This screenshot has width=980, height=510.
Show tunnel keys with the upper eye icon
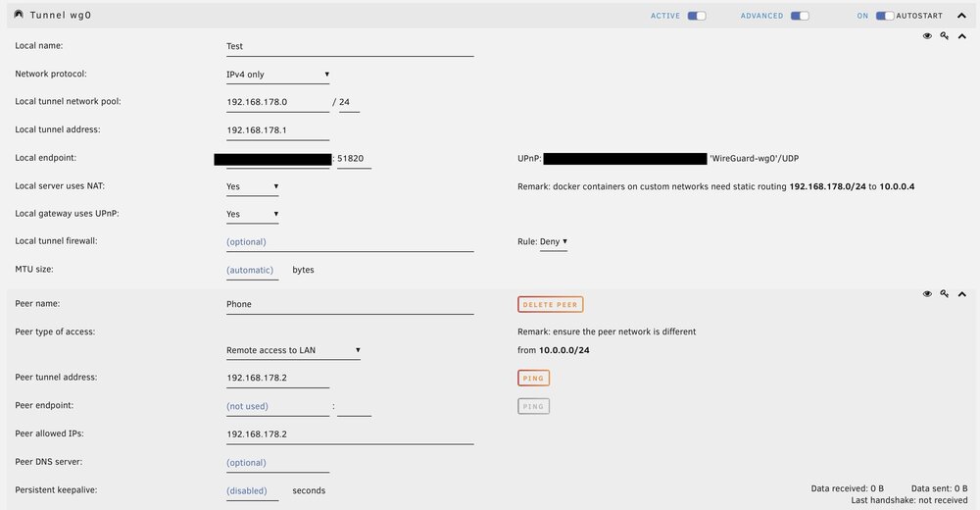tap(927, 36)
